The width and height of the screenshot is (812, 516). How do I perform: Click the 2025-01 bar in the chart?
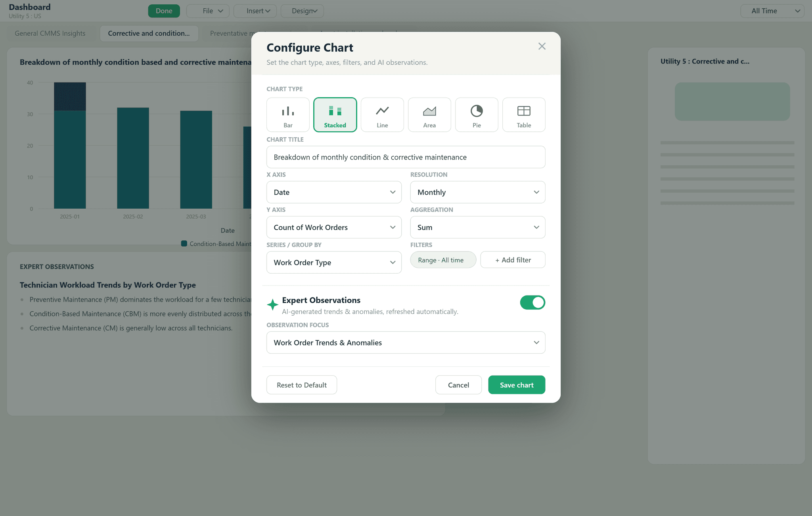pyautogui.click(x=70, y=146)
